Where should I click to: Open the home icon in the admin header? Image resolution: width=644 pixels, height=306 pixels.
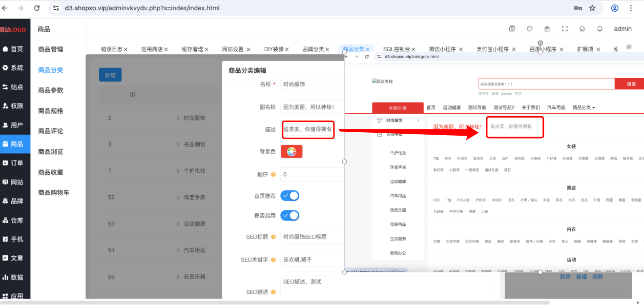[582, 29]
